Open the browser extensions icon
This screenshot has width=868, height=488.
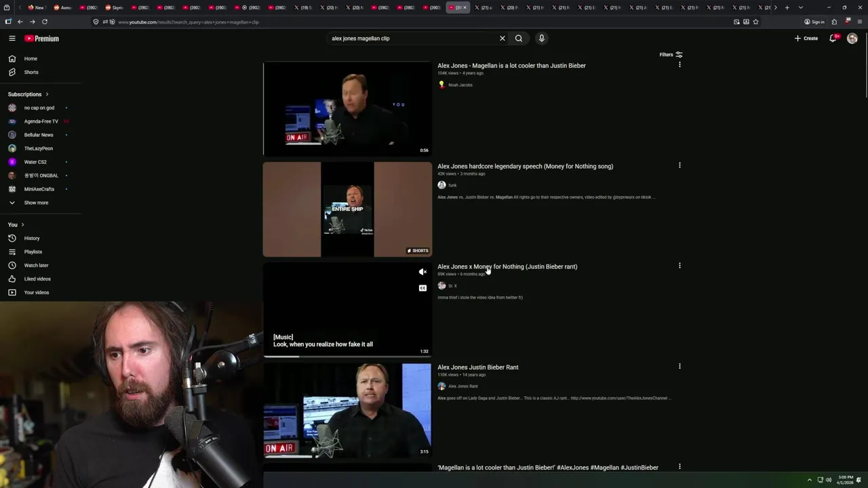tap(834, 22)
